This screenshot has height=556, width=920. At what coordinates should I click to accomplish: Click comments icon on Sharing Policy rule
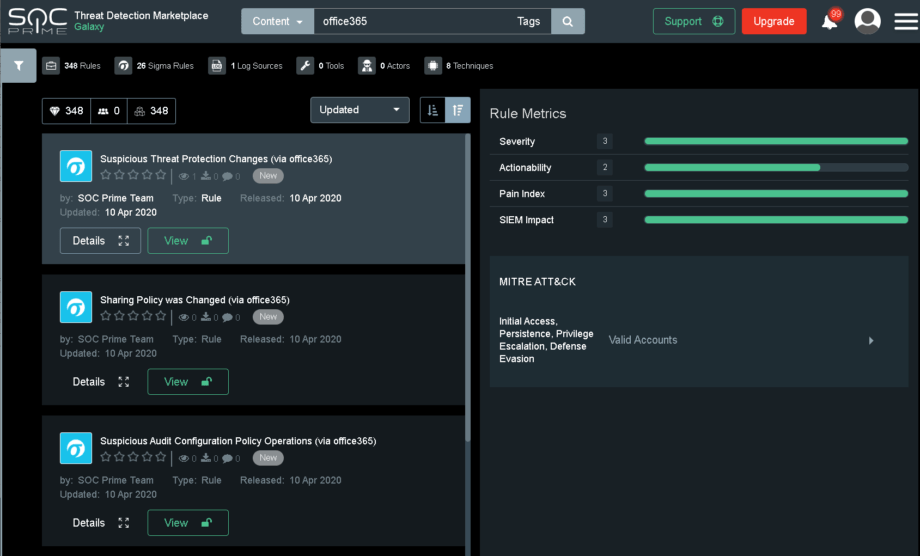[x=228, y=317]
